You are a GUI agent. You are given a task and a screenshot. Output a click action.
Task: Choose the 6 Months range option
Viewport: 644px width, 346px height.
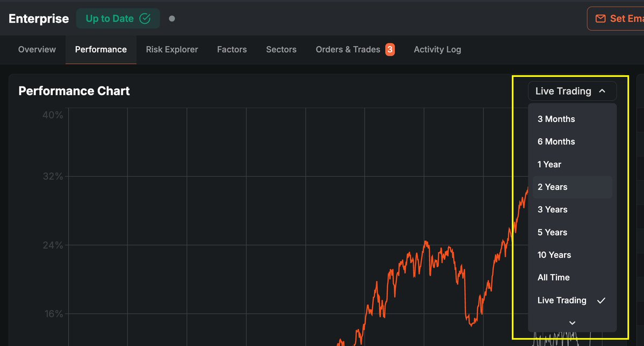(x=572, y=141)
